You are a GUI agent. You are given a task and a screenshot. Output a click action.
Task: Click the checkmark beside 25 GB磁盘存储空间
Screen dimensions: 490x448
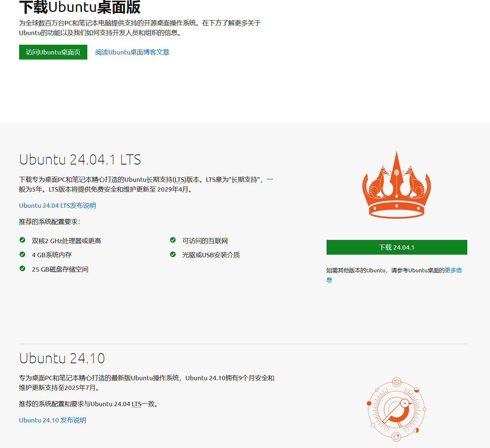click(x=22, y=269)
